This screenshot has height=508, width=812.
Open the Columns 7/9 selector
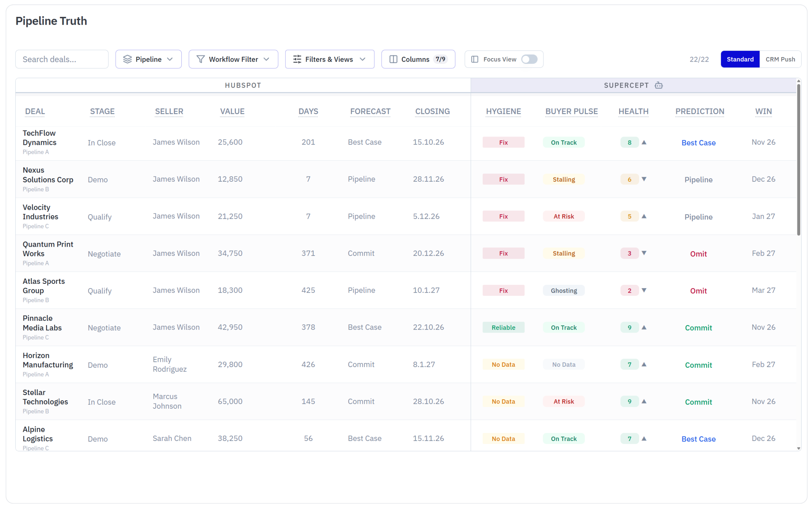418,59
